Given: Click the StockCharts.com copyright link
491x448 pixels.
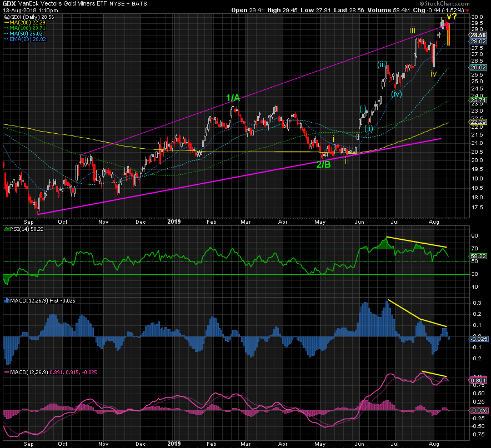Looking at the screenshot, I should point(445,3).
